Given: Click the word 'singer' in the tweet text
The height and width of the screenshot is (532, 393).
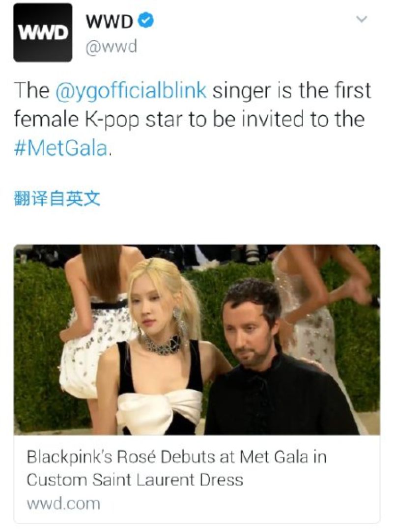Looking at the screenshot, I should [x=241, y=91].
